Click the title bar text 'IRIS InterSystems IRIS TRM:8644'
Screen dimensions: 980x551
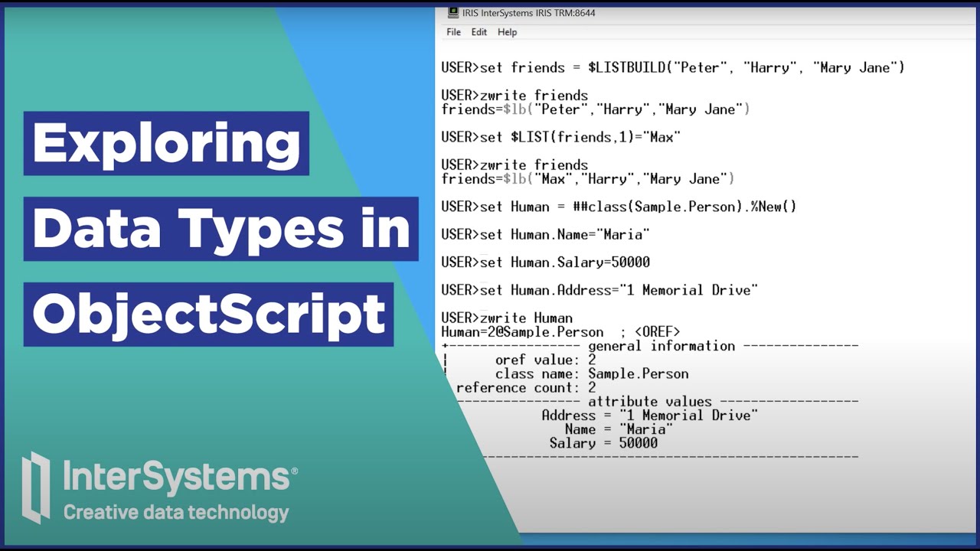click(529, 13)
